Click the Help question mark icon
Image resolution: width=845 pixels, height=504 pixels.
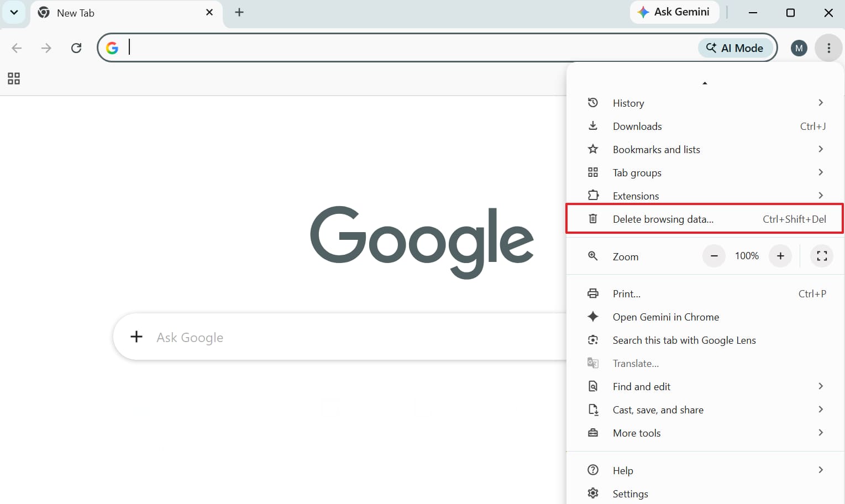tap(593, 470)
